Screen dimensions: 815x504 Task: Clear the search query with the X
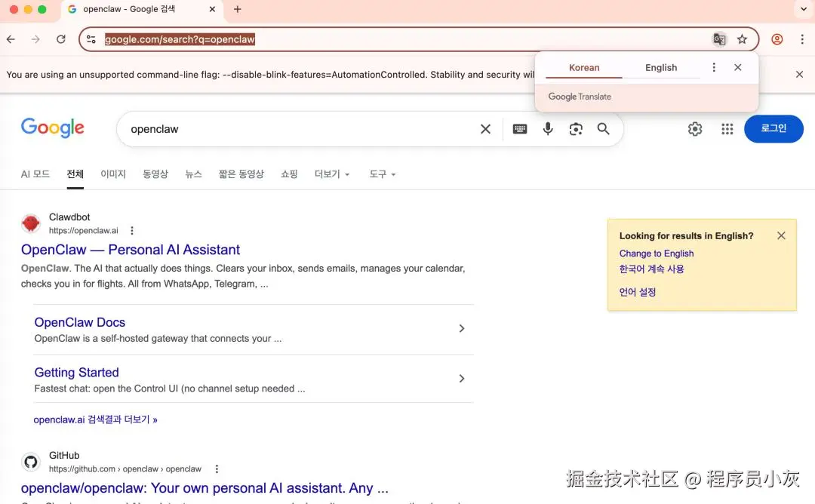(485, 129)
